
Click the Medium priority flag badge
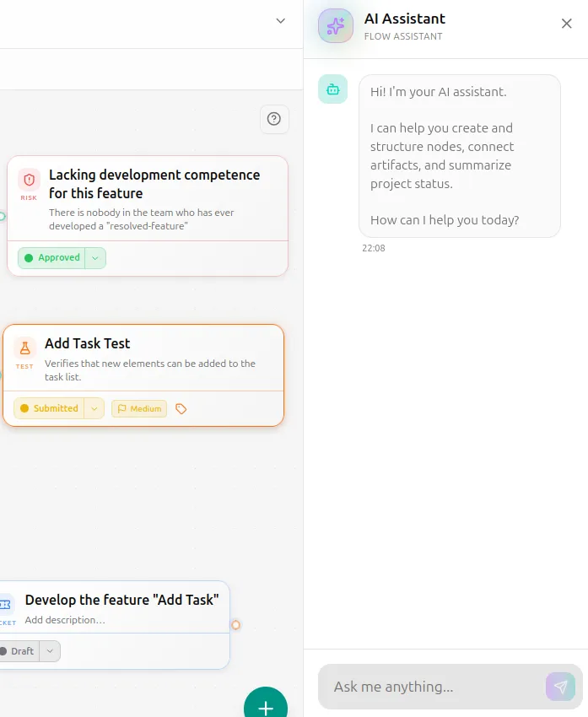[139, 409]
